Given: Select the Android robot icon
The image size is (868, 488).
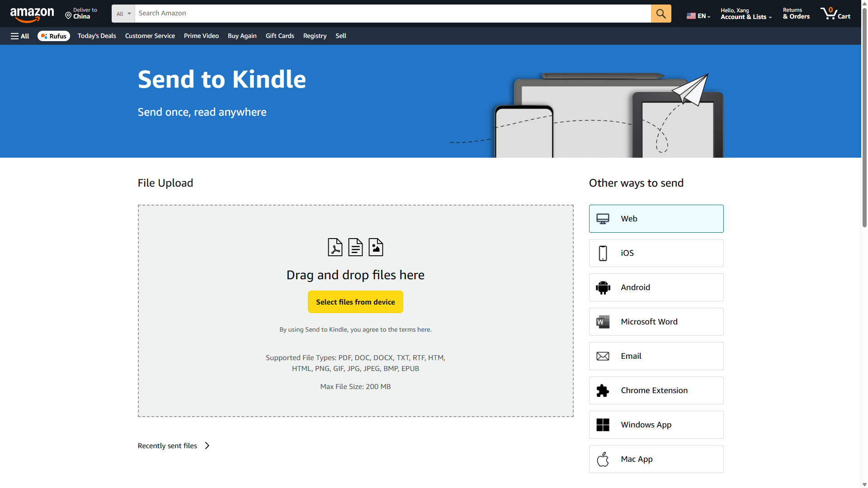Looking at the screenshot, I should pyautogui.click(x=603, y=287).
